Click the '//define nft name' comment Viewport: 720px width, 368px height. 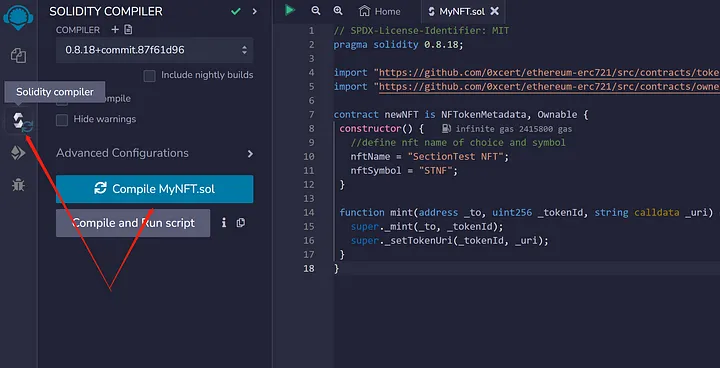click(458, 142)
